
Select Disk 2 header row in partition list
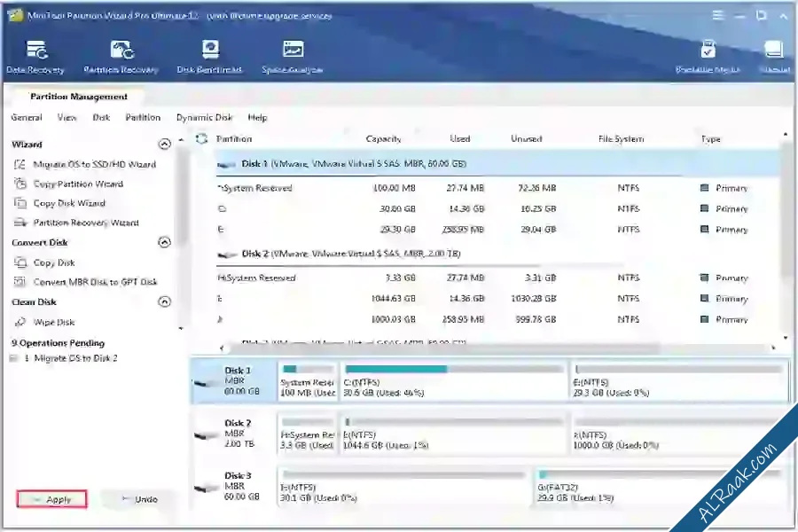point(497,254)
